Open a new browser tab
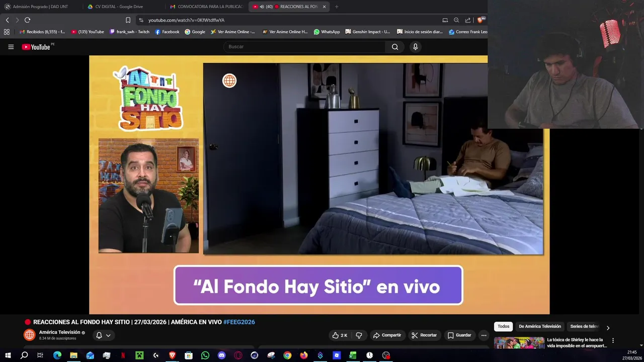Screen dimensions: 644x362 coord(337,7)
